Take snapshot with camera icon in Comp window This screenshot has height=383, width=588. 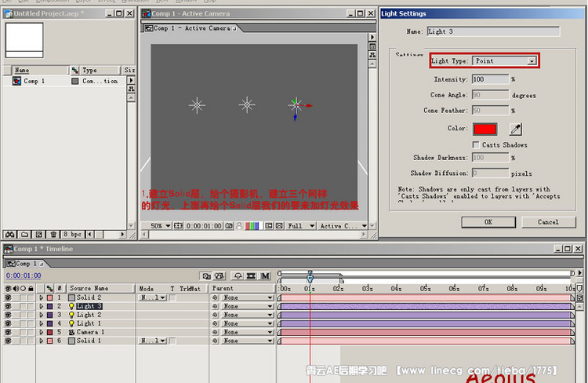point(229,226)
